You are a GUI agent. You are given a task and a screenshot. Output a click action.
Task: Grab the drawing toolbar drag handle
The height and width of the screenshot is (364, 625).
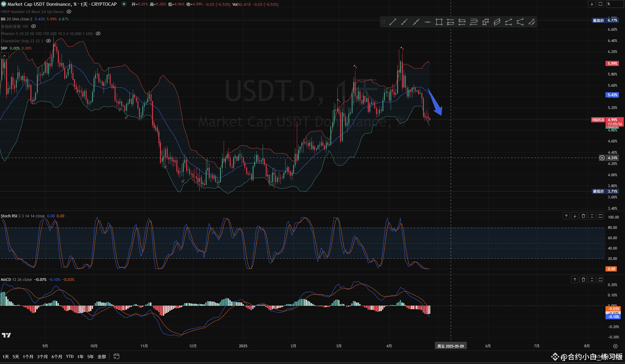(x=383, y=22)
